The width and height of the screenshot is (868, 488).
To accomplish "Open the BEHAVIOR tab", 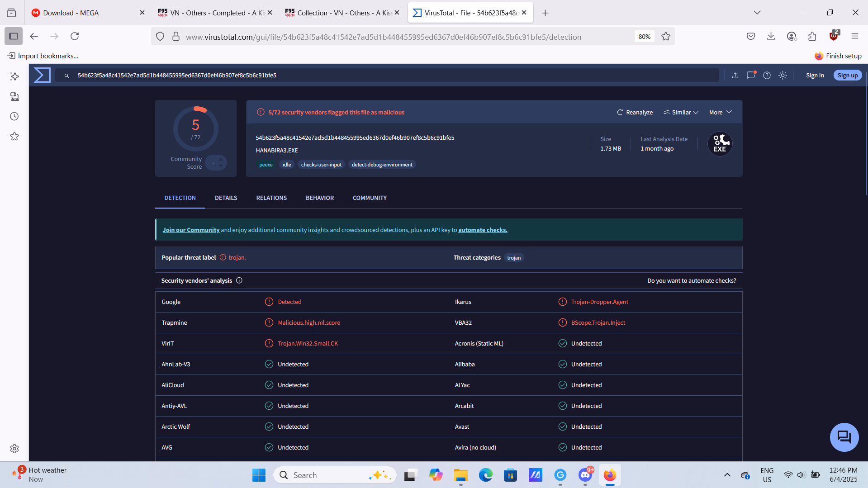I will (320, 198).
